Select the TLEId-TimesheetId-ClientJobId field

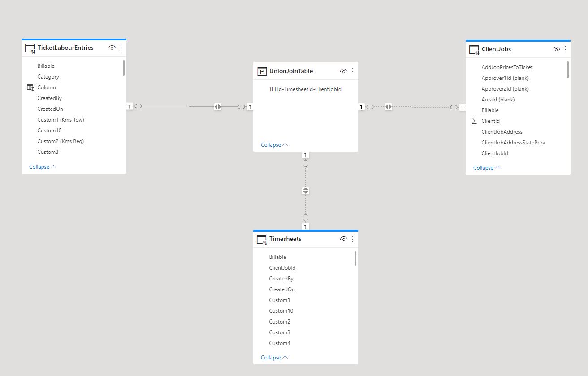click(305, 89)
